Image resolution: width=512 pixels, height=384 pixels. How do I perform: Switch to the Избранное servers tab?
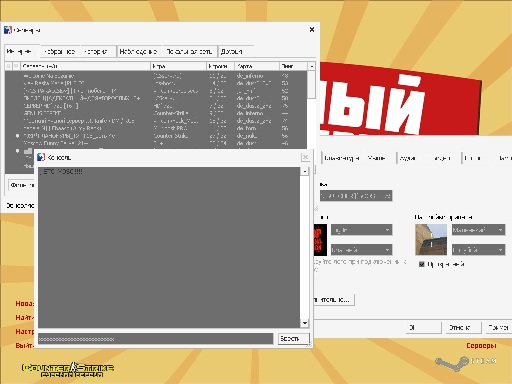60,52
